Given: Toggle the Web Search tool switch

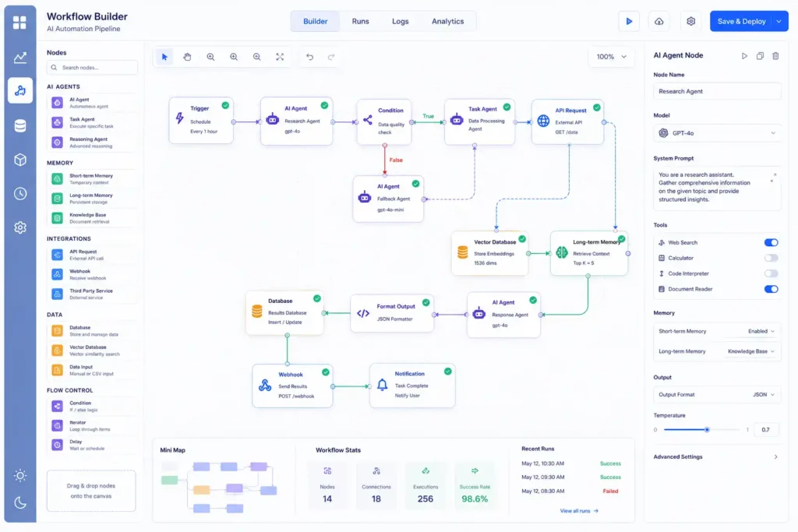Looking at the screenshot, I should click(x=771, y=242).
